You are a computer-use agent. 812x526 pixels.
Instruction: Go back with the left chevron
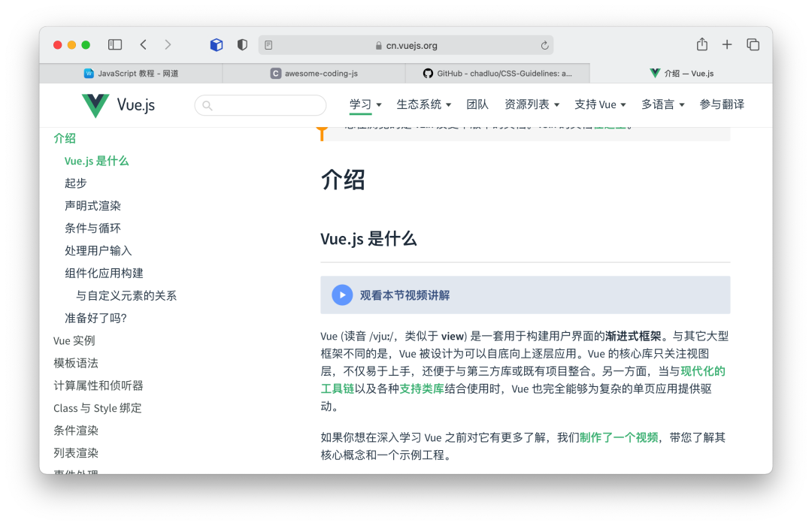point(144,45)
